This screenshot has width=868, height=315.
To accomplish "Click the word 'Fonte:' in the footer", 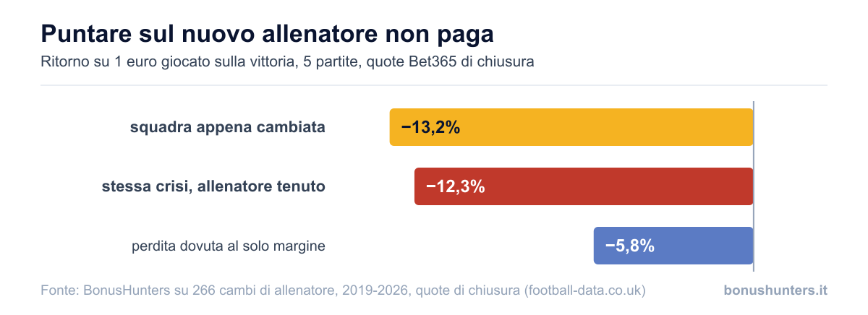I will pyautogui.click(x=61, y=290).
